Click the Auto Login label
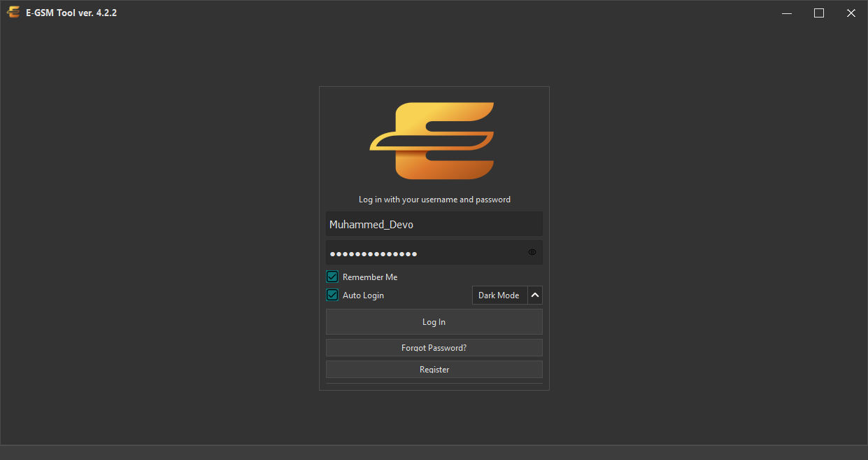 [x=363, y=295]
